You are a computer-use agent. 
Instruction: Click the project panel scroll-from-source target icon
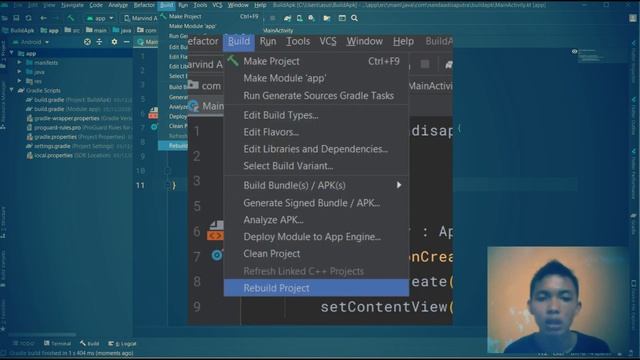coord(87,42)
